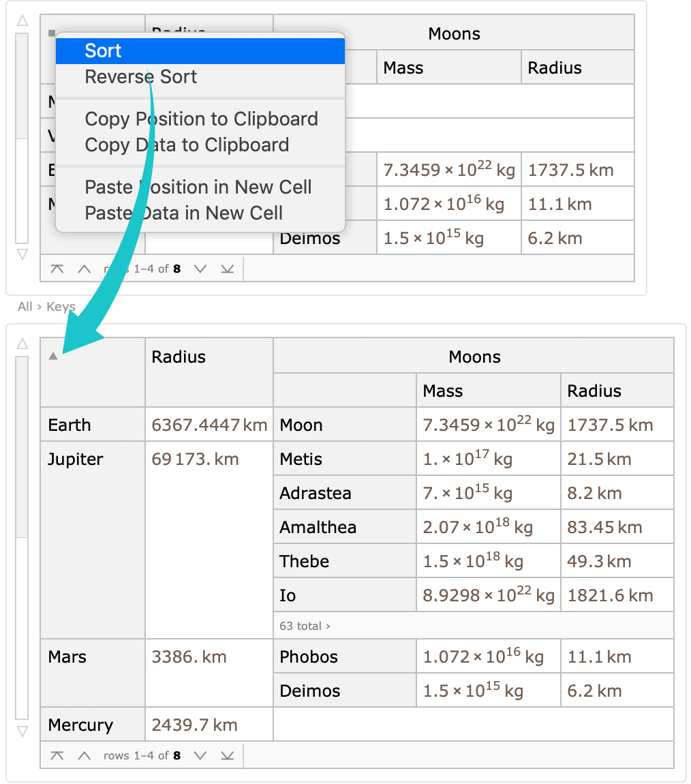Click the Moon key in lower table
The height and width of the screenshot is (784, 691).
point(345,425)
